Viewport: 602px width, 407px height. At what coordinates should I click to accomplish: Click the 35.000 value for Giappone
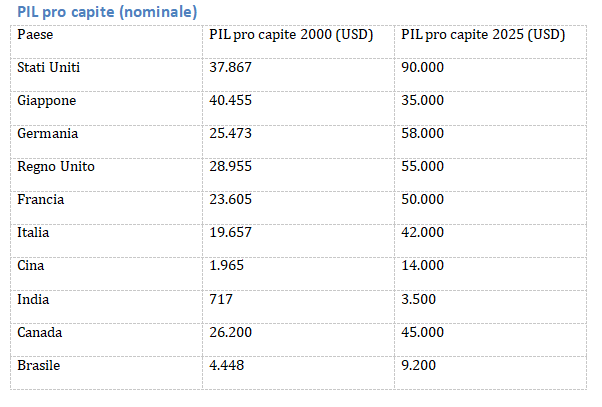coord(422,100)
